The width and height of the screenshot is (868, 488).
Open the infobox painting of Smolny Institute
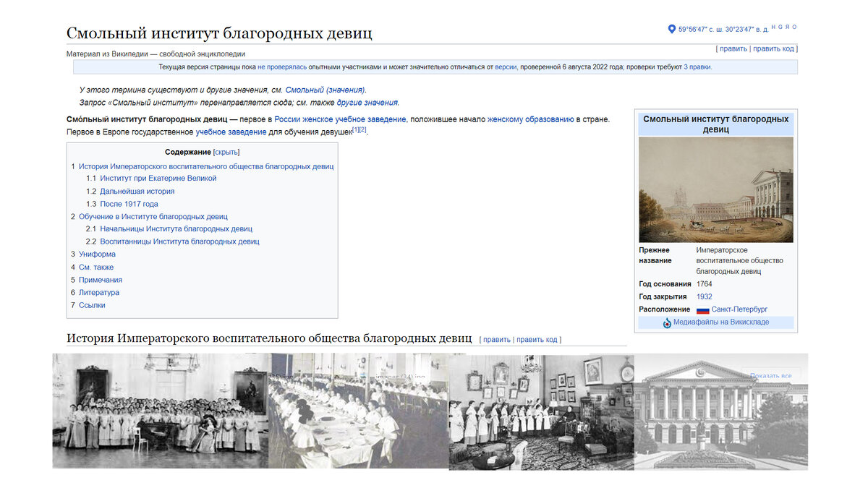tap(716, 189)
